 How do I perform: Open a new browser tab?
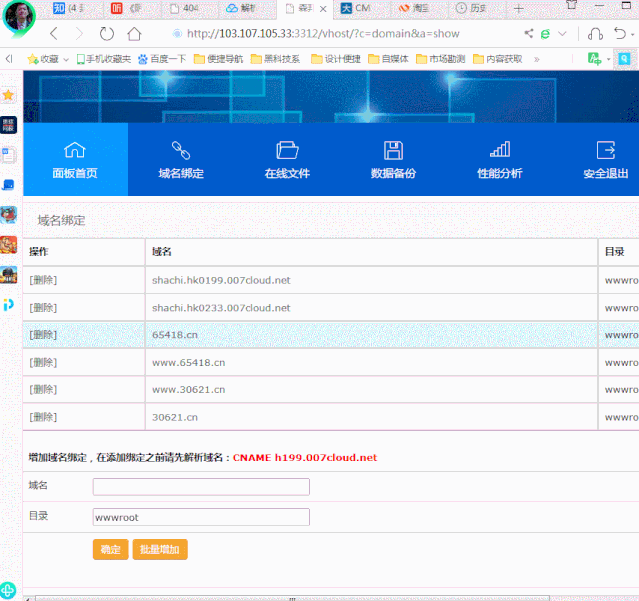[518, 8]
